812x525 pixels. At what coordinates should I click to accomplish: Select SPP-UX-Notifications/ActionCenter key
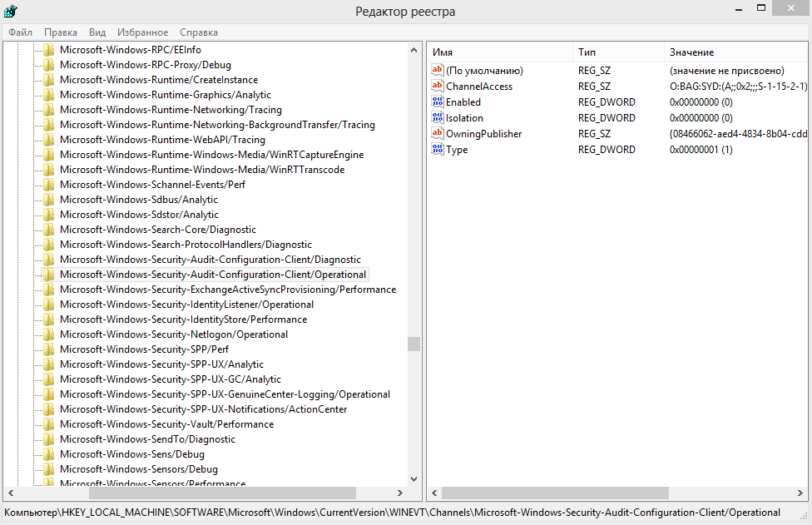click(204, 409)
